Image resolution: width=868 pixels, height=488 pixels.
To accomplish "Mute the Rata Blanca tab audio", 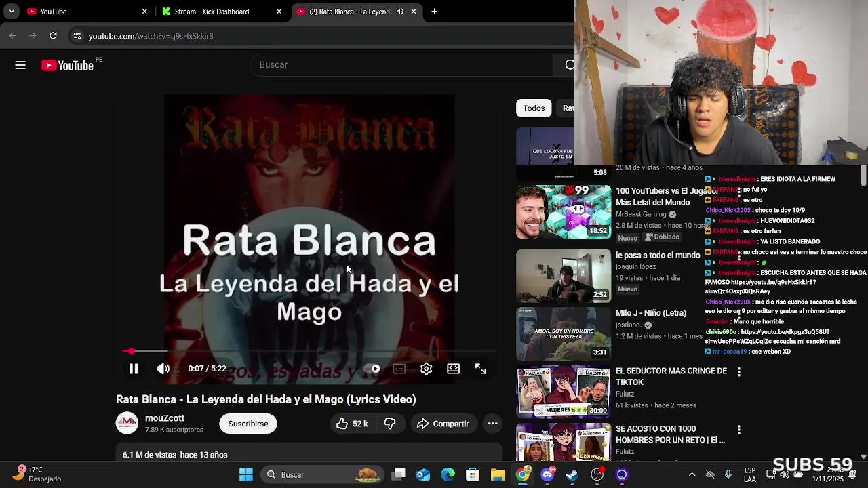I will pos(400,12).
